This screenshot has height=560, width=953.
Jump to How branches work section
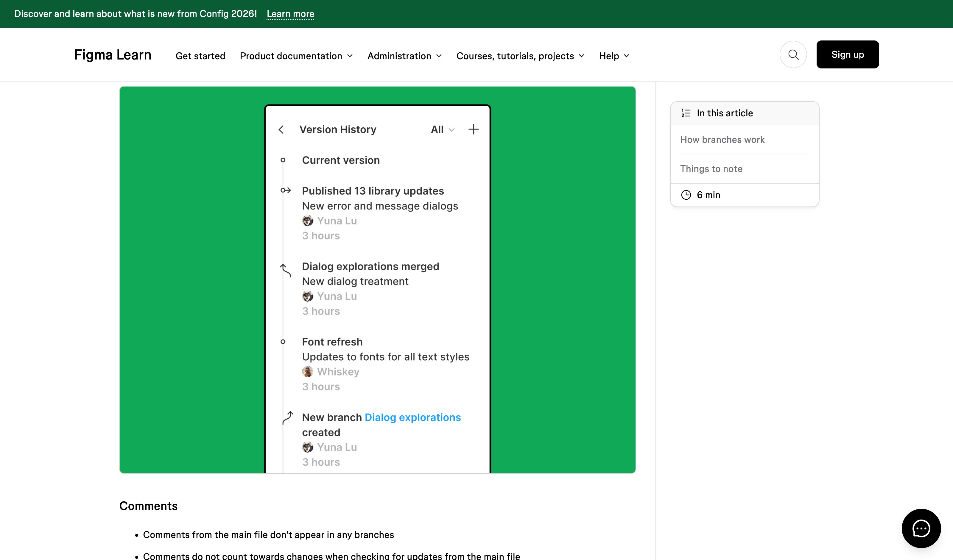[x=722, y=140]
